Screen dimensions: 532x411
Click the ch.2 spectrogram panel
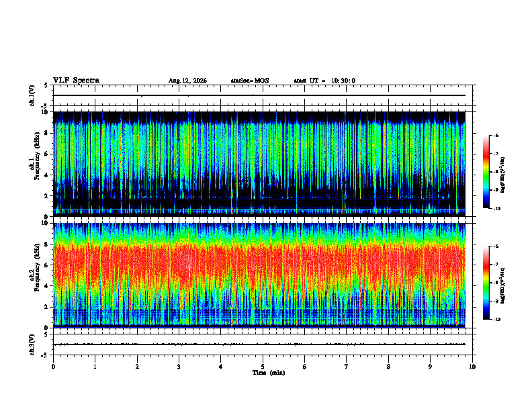point(259,275)
